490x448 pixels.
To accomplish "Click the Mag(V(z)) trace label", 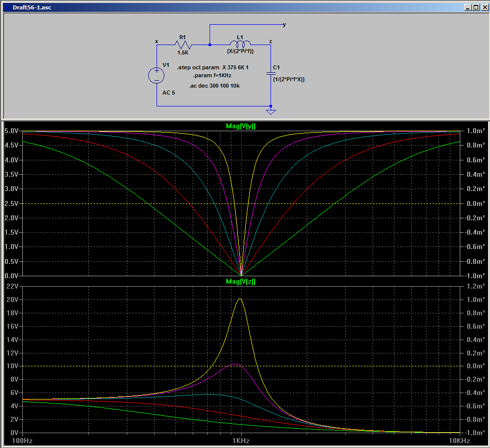I will coord(241,282).
